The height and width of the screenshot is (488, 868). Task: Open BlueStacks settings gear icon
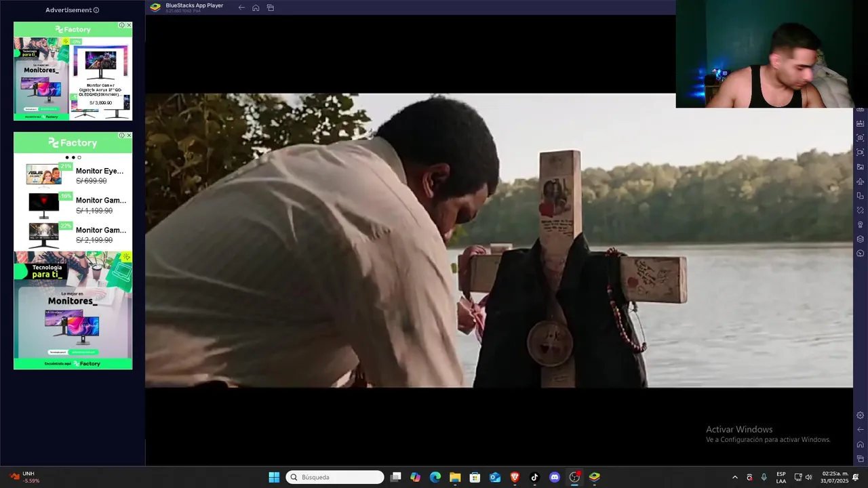pos(860,415)
